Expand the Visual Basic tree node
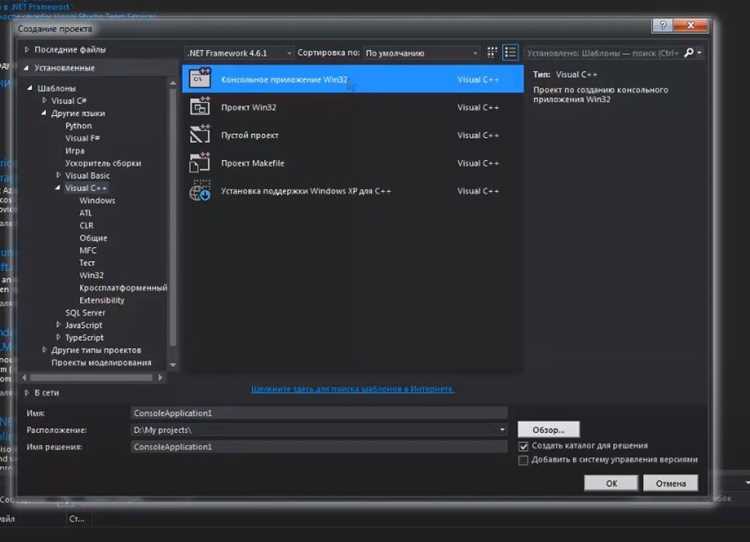The image size is (750, 542). pyautogui.click(x=58, y=175)
